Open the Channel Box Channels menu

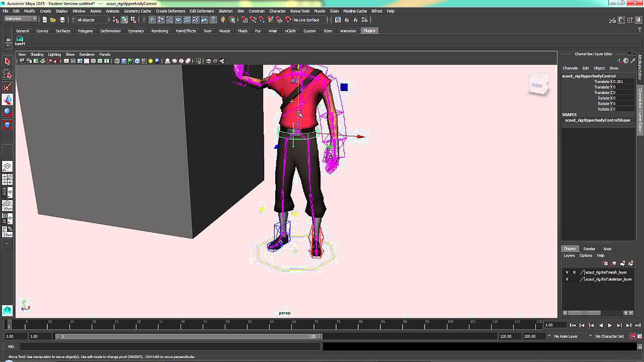point(570,68)
